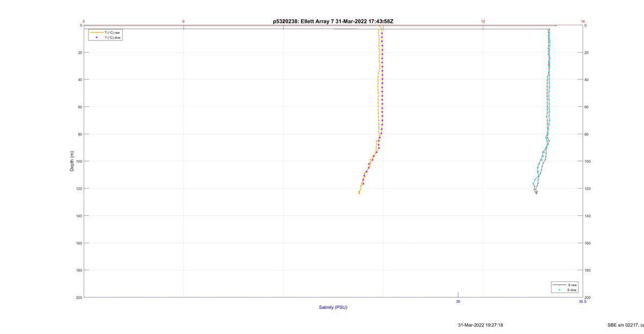This screenshot has width=644, height=334.
Task: Click the '80' depth tick on left axis
Action: tap(80, 134)
